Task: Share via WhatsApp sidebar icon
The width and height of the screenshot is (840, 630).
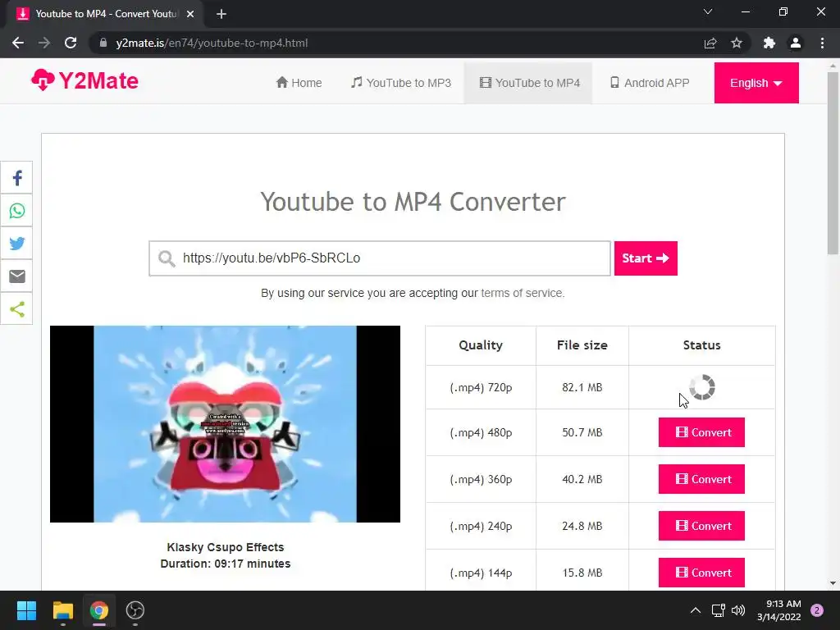Action: [16, 211]
